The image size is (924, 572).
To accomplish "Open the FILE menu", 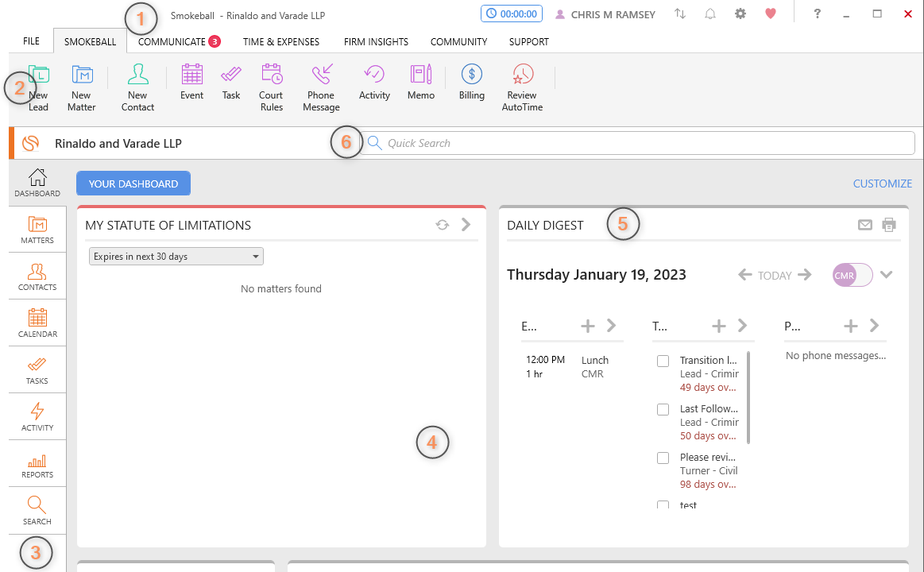I will coord(31,41).
